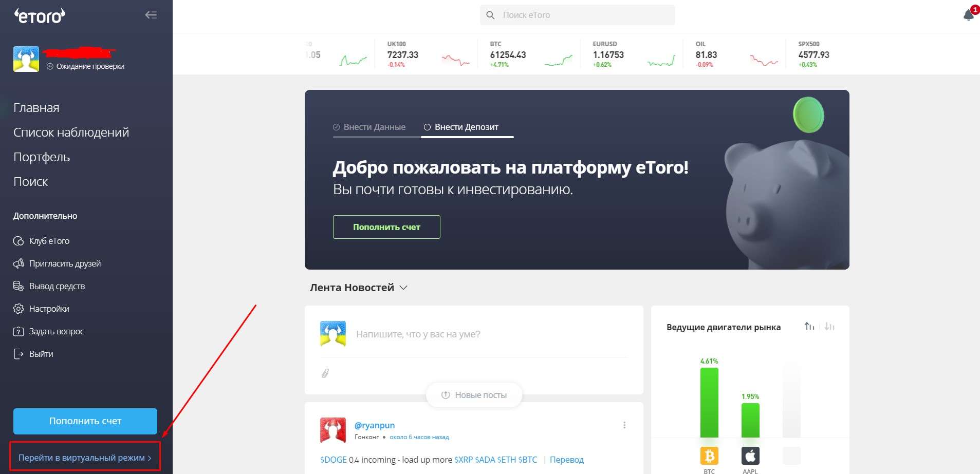The height and width of the screenshot is (474, 980).
Task: Click the $ADA tag
Action: click(x=485, y=460)
